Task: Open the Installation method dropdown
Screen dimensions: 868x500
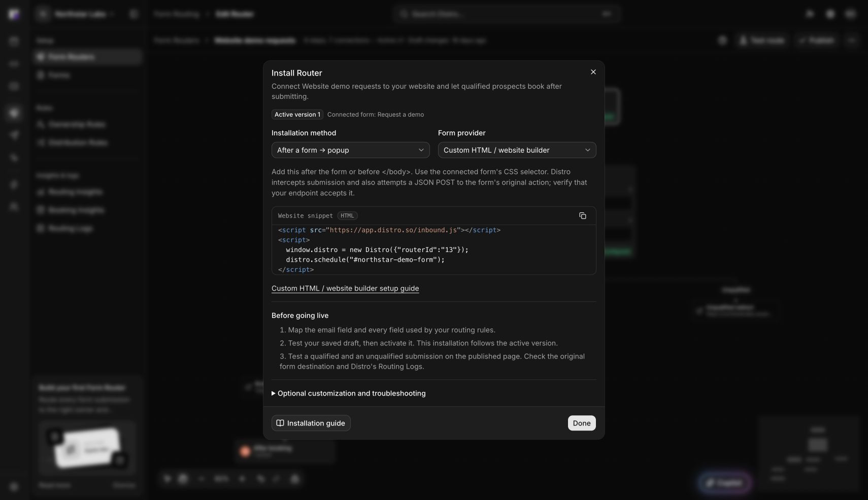Action: point(350,150)
